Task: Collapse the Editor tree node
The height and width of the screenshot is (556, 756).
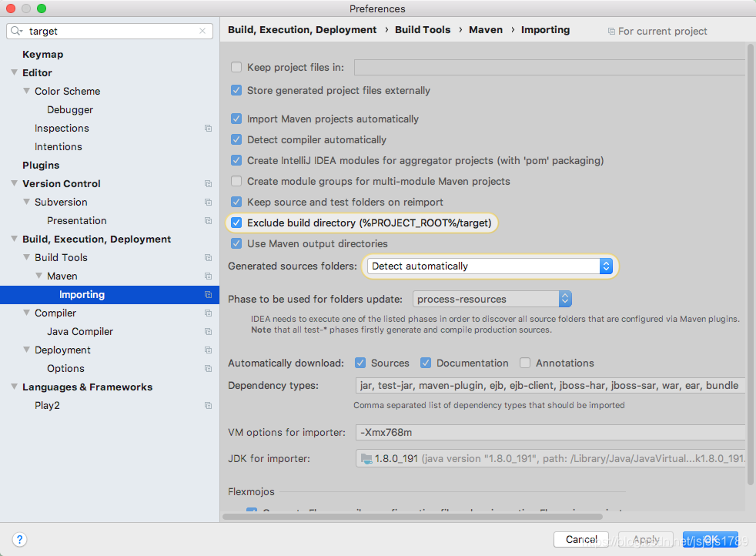Action: (x=15, y=72)
